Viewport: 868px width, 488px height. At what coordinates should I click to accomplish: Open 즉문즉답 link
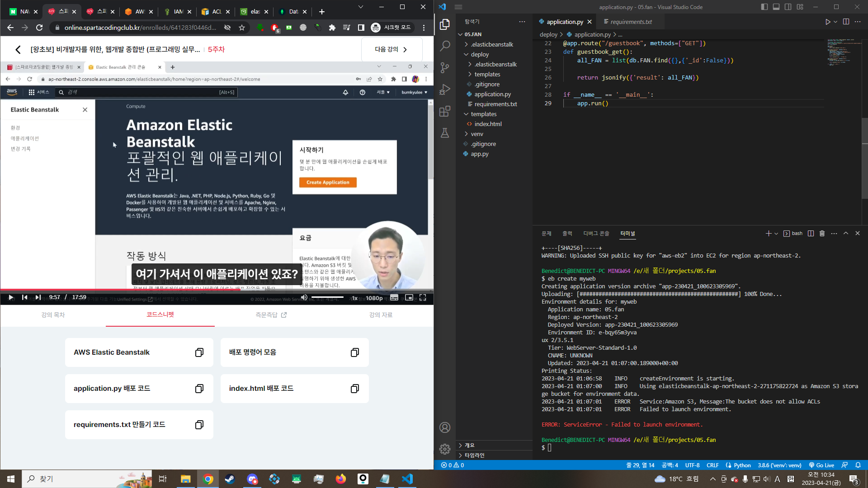point(271,315)
